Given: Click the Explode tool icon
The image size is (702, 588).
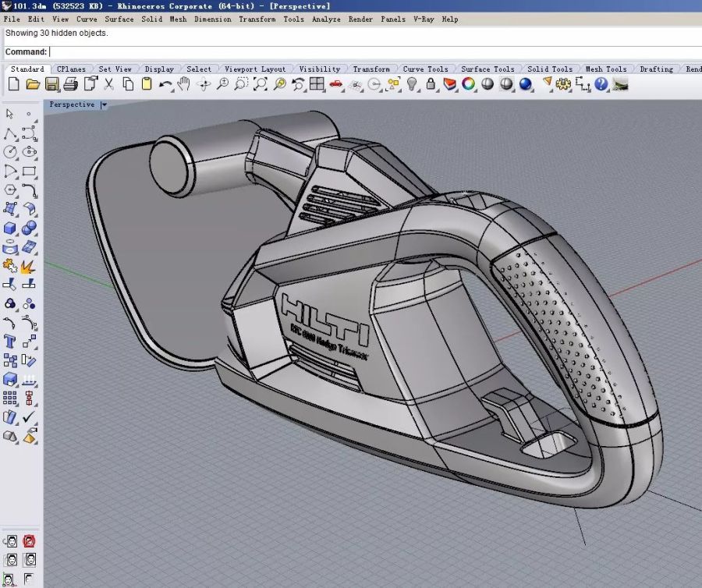Looking at the screenshot, I should pos(29,267).
